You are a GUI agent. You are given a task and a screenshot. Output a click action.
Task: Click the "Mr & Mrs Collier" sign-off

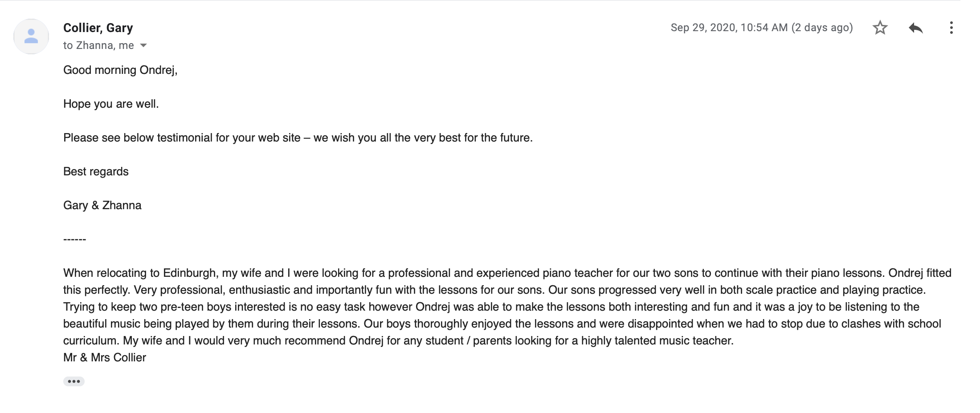(x=105, y=357)
